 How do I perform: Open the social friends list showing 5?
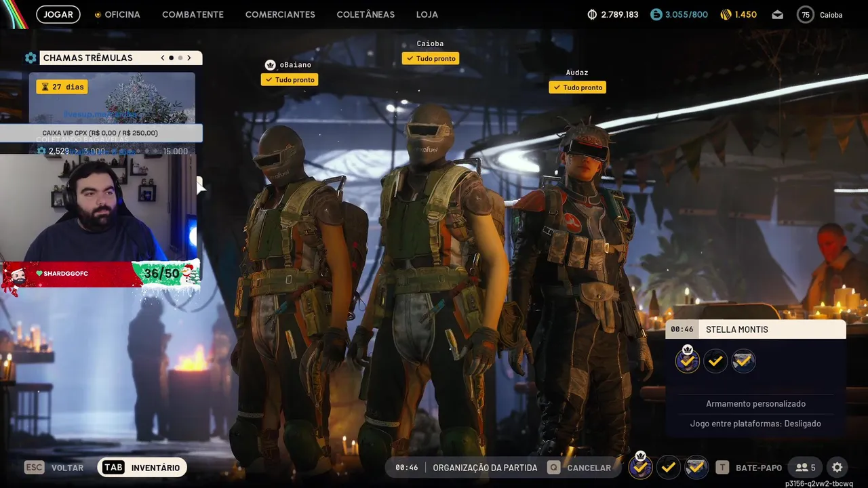coord(806,468)
